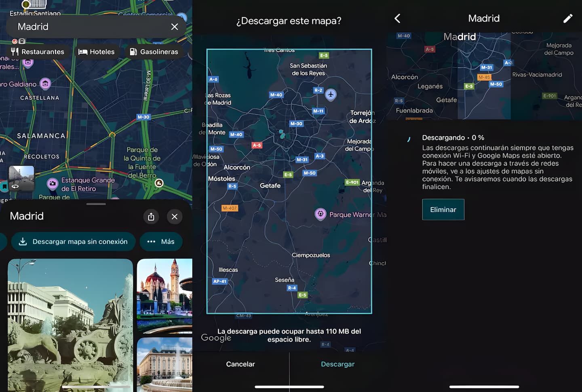Tap the airport marker on download map
The image size is (582, 392).
(x=331, y=95)
